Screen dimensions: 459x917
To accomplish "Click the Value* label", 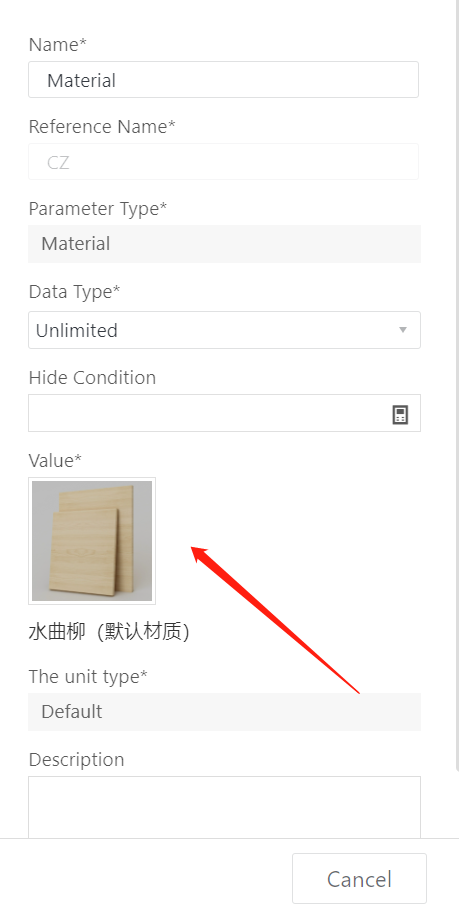I will tap(55, 460).
